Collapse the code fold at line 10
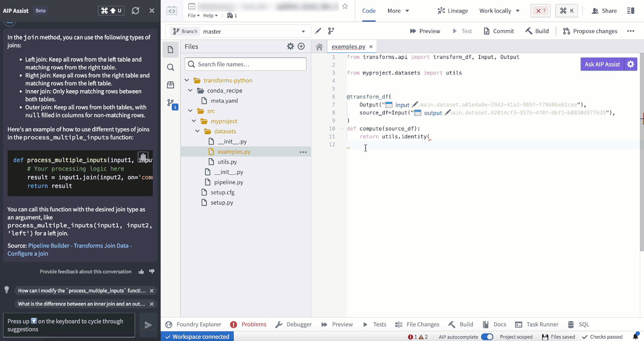The width and height of the screenshot is (644, 341). coord(342,129)
